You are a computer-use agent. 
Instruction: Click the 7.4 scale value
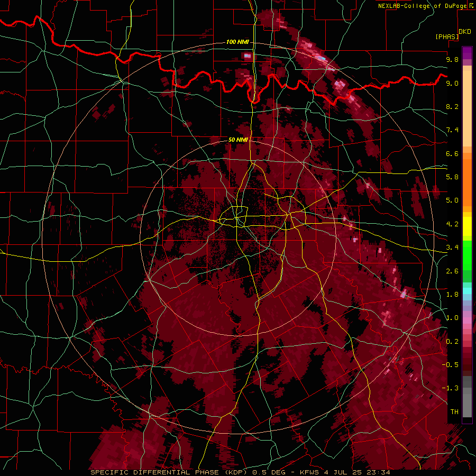click(452, 130)
